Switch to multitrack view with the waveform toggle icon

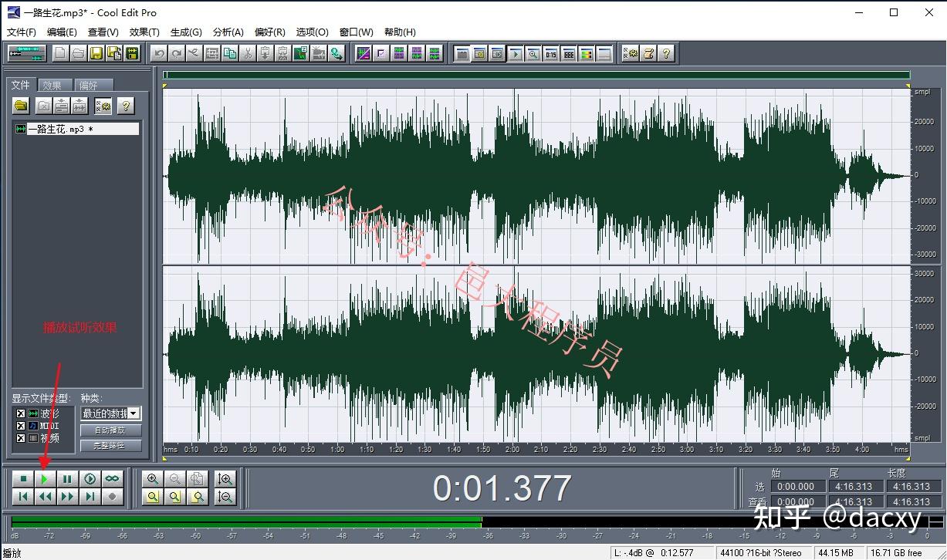[27, 53]
